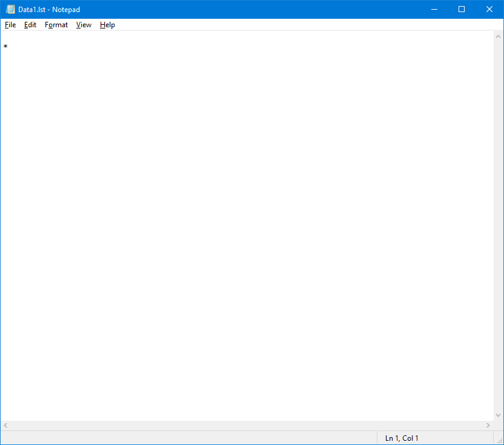Click the vertical scrollbar up arrow
504x445 pixels.
[x=499, y=36]
